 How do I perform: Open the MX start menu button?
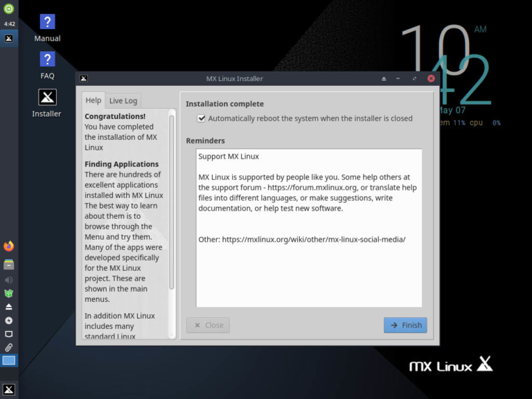[x=9, y=389]
